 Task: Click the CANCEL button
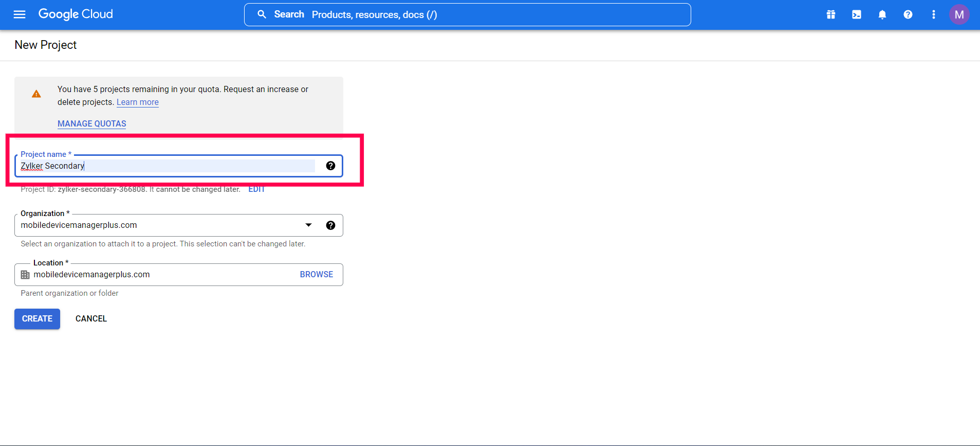tap(91, 319)
